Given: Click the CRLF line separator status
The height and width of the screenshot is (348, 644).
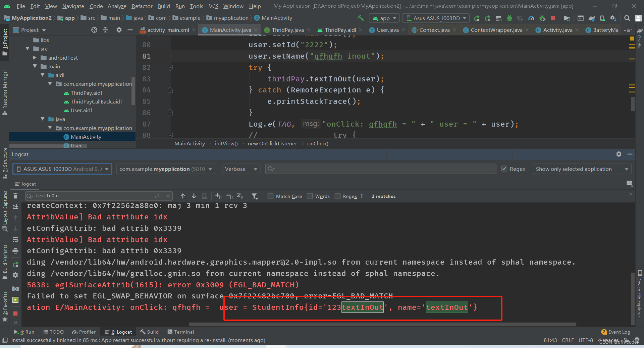Looking at the screenshot, I should coord(568,340).
